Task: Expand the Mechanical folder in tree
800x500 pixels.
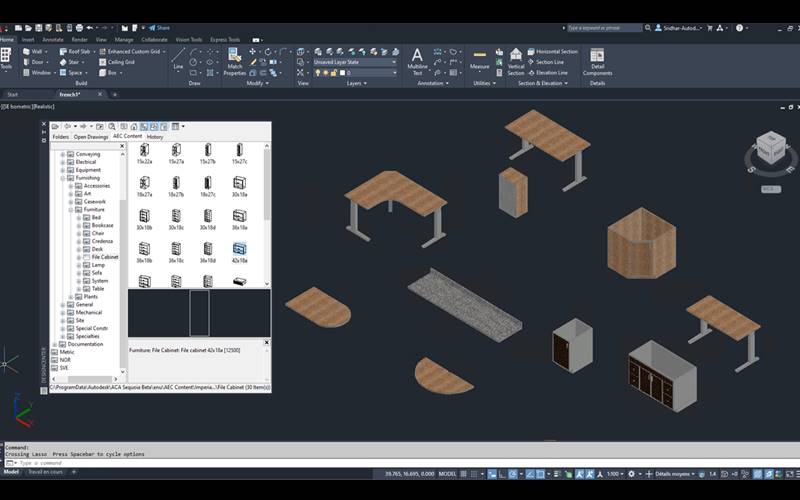Action: pyautogui.click(x=62, y=312)
